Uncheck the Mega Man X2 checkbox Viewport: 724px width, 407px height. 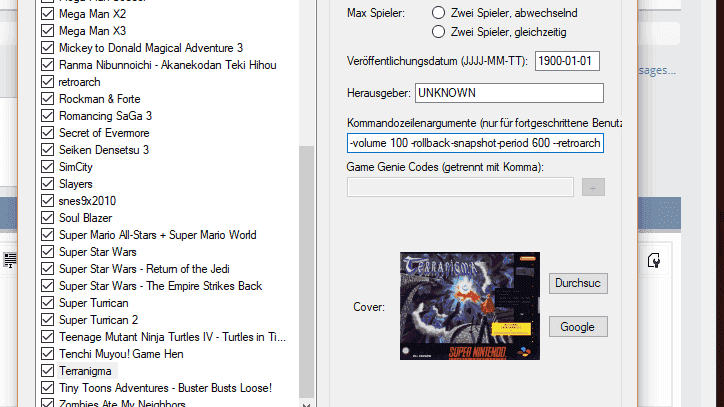click(x=48, y=14)
